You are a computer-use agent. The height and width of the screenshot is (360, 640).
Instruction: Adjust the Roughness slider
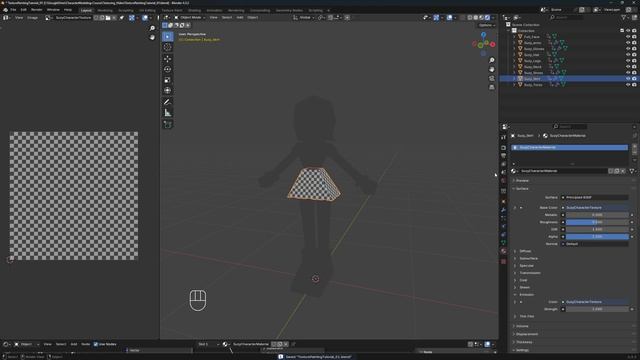point(597,222)
